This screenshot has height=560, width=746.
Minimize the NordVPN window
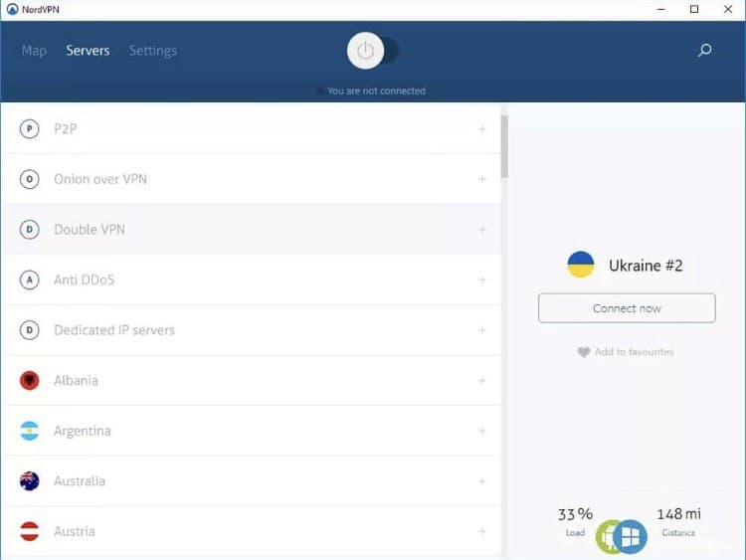click(660, 9)
